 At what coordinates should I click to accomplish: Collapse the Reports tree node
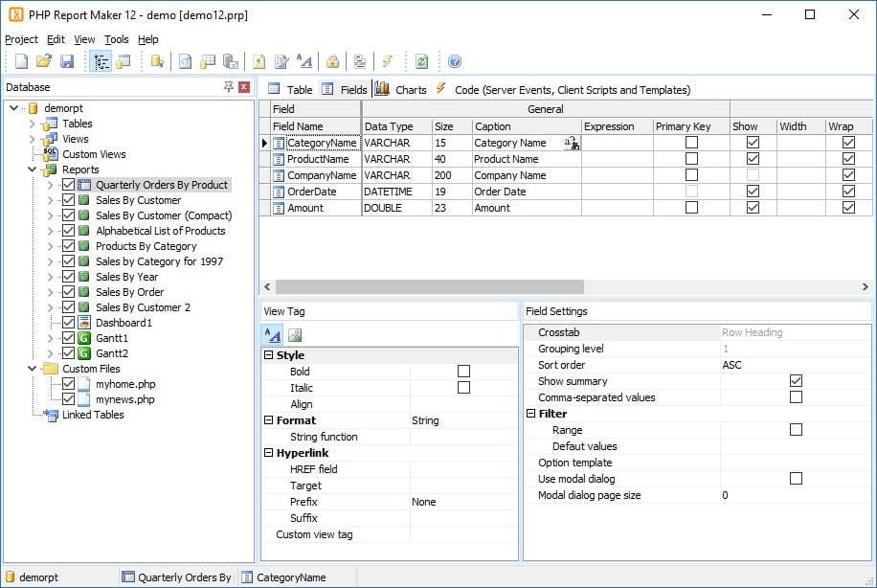pyautogui.click(x=32, y=170)
